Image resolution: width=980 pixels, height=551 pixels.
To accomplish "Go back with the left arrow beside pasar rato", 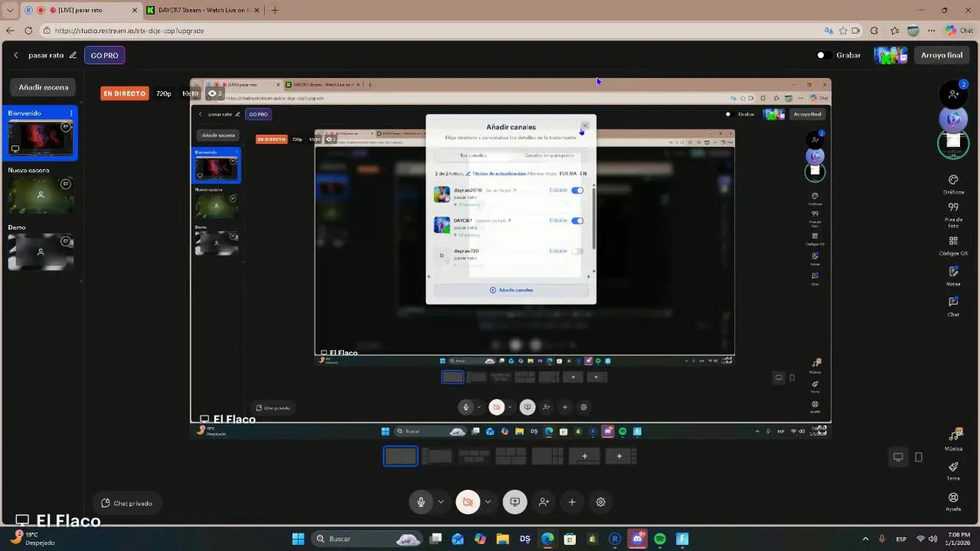I will (15, 55).
